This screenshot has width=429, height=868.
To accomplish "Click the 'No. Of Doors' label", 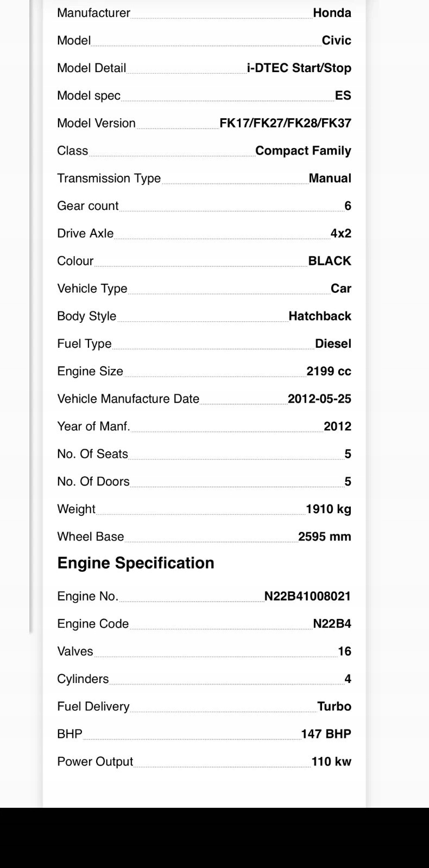I will click(93, 482).
